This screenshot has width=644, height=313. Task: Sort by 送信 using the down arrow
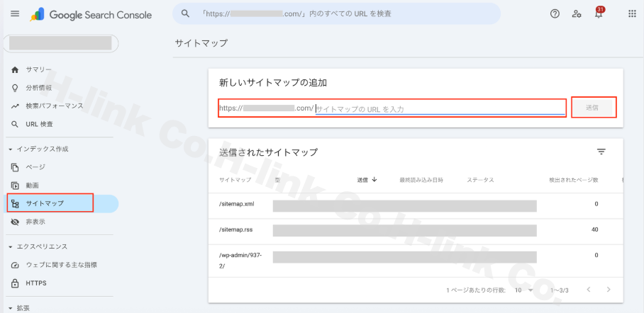tap(374, 180)
